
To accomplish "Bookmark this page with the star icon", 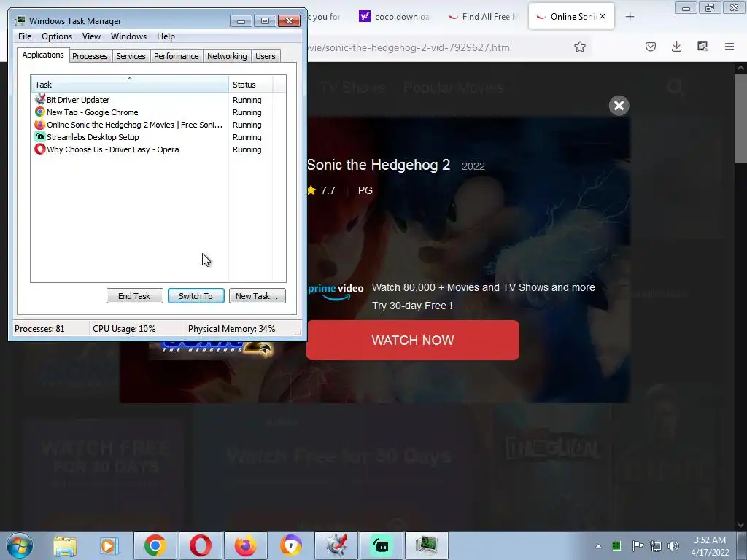I will (580, 47).
